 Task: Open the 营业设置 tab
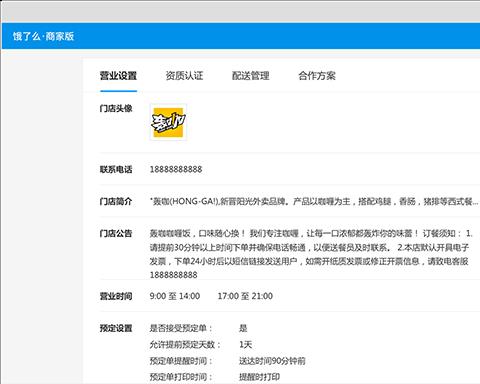click(118, 76)
